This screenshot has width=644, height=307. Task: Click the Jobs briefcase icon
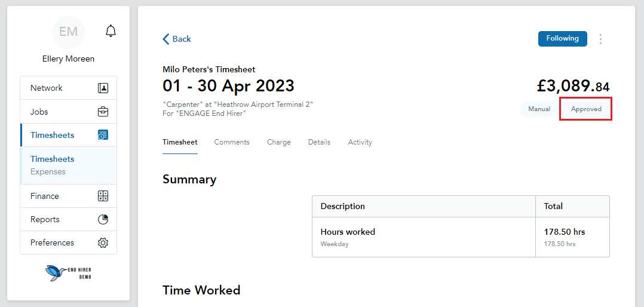[x=103, y=112]
